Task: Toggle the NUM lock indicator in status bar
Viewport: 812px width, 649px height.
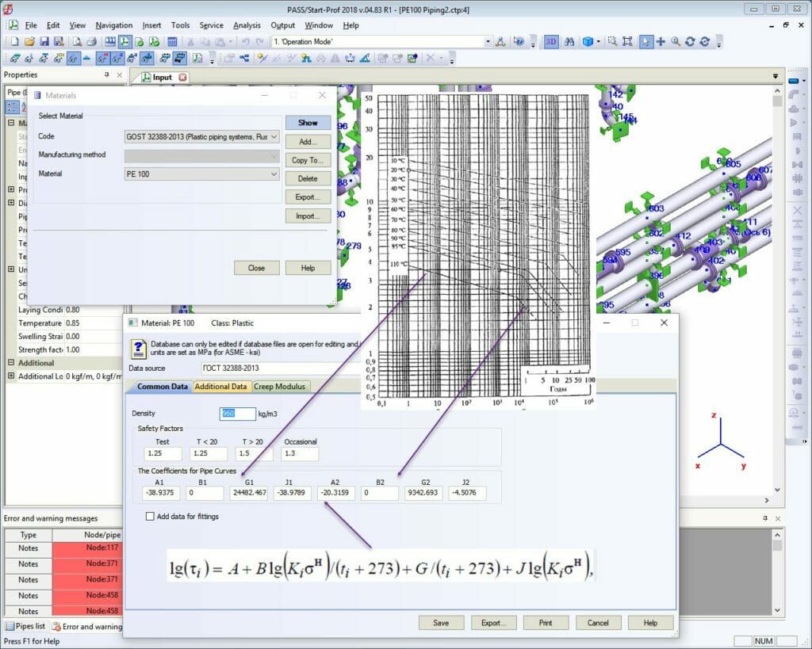Action: pyautogui.click(x=763, y=641)
